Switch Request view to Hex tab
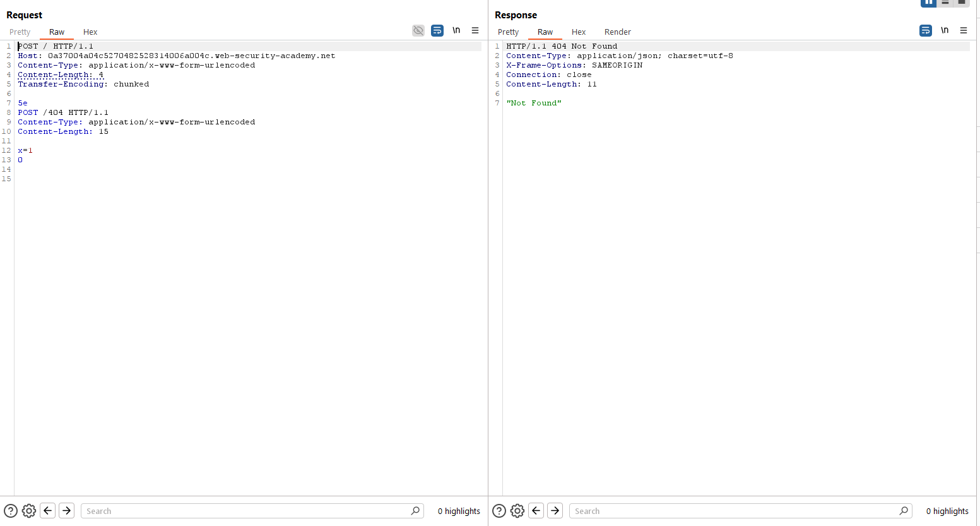 [x=90, y=32]
